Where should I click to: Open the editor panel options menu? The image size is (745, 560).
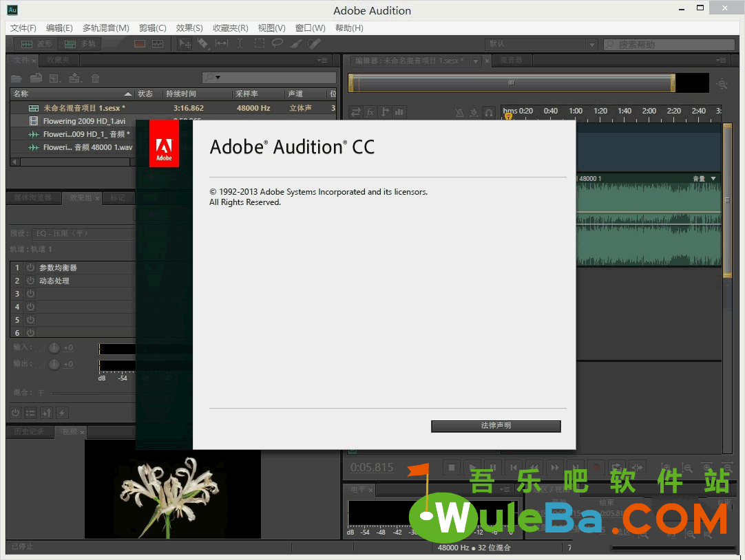click(721, 61)
